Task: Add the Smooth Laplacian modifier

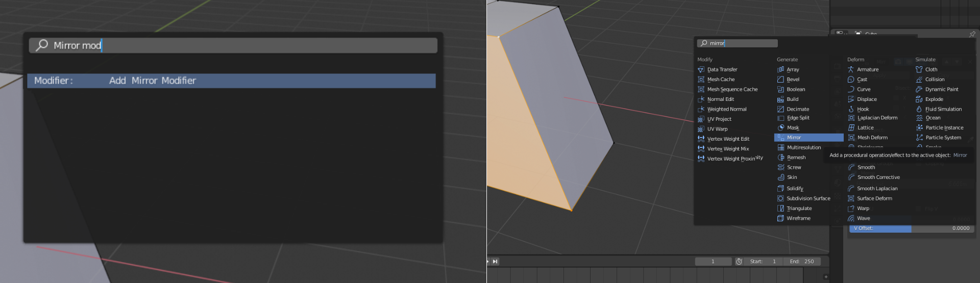Action: (872, 189)
